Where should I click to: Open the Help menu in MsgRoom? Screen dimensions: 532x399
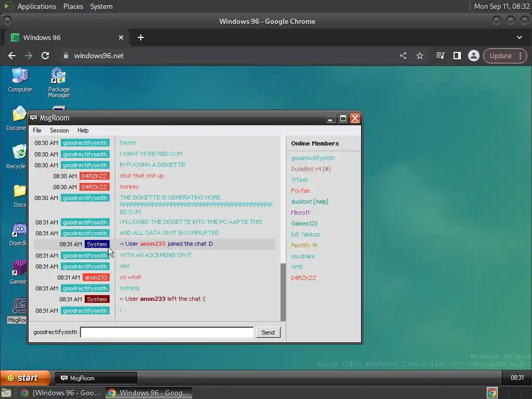83,130
